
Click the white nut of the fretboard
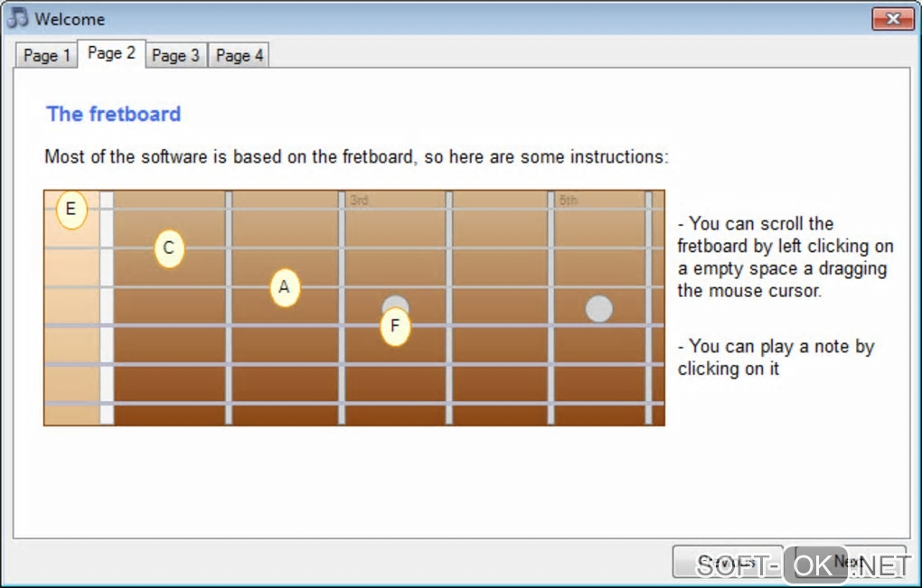click(x=107, y=307)
